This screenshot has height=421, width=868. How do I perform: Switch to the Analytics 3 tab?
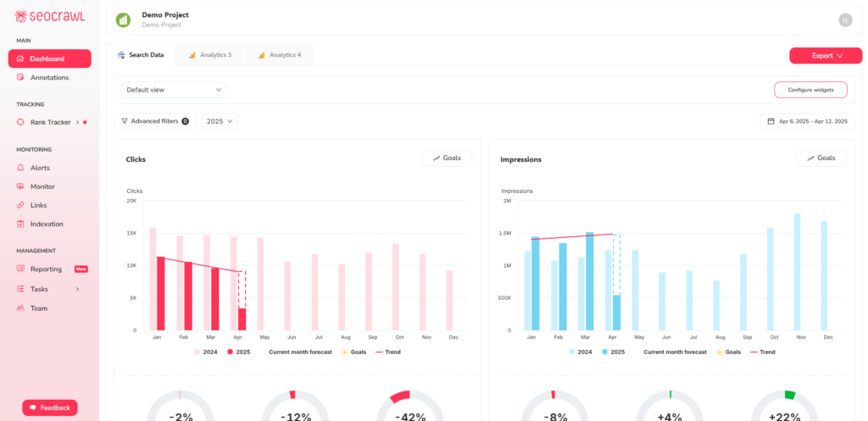pos(209,55)
